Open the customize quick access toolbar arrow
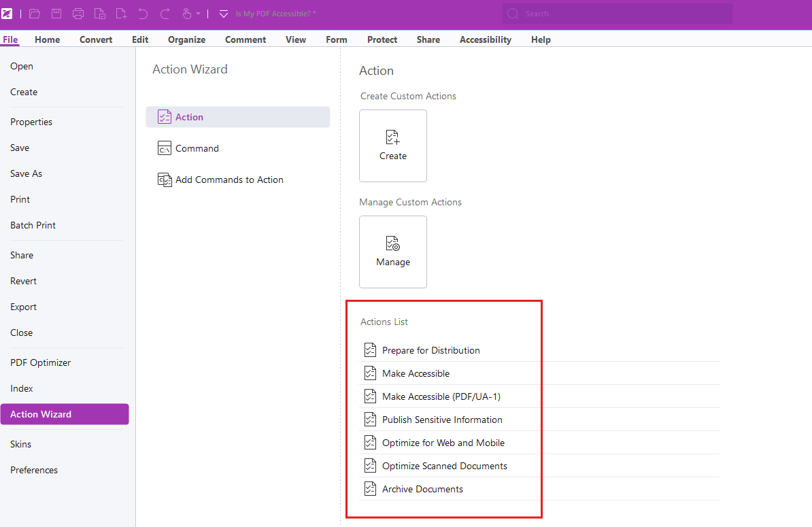Image resolution: width=812 pixels, height=527 pixels. (224, 14)
